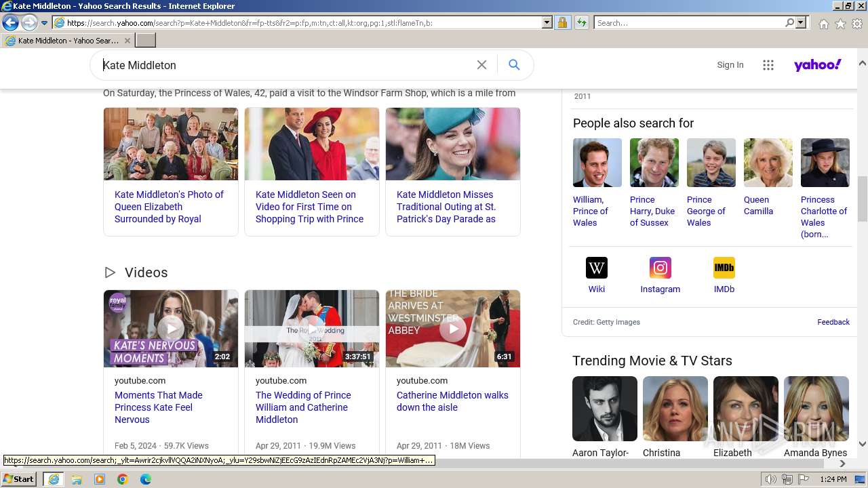Open the Yahoo apps grid icon

pyautogui.click(x=768, y=65)
